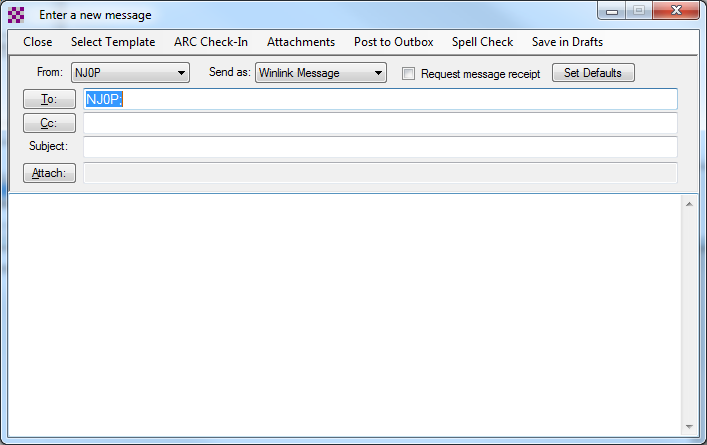Expand the From callsign dropdown
The height and width of the screenshot is (445, 707).
click(x=181, y=73)
